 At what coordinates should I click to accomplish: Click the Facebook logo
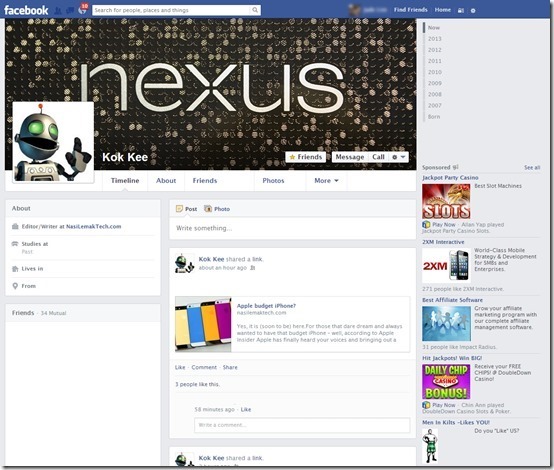coord(26,10)
